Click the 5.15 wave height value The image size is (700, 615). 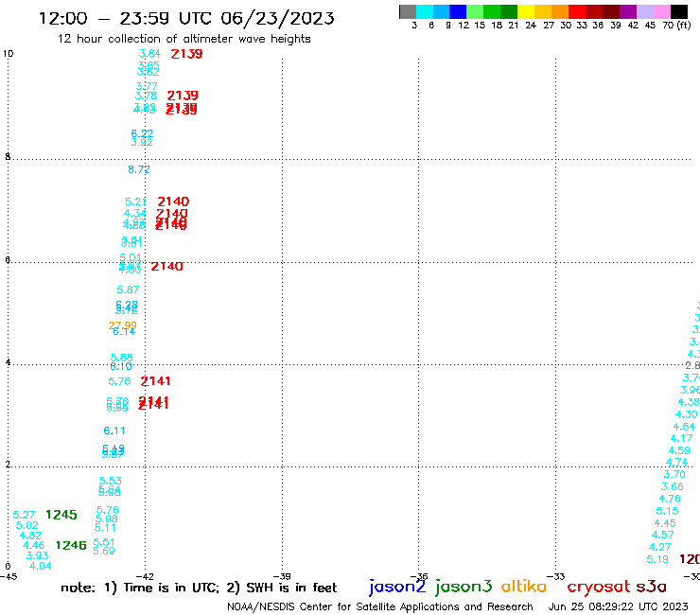(x=667, y=511)
